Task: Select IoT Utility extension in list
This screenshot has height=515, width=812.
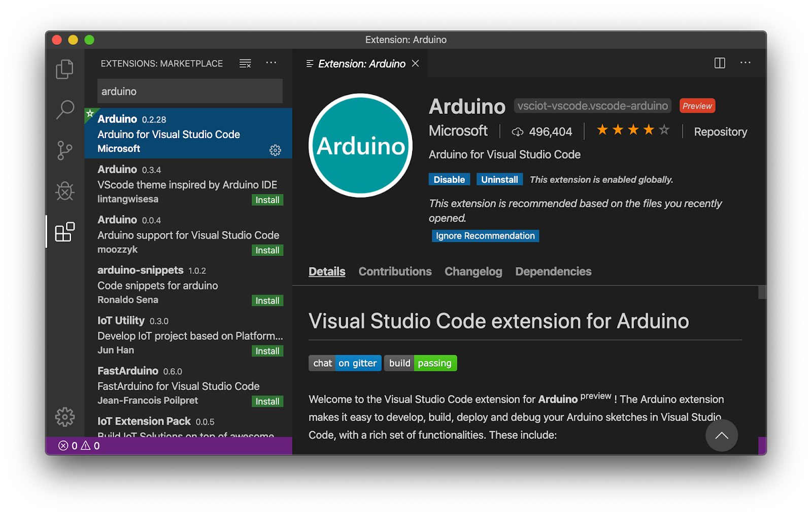Action: click(x=188, y=334)
